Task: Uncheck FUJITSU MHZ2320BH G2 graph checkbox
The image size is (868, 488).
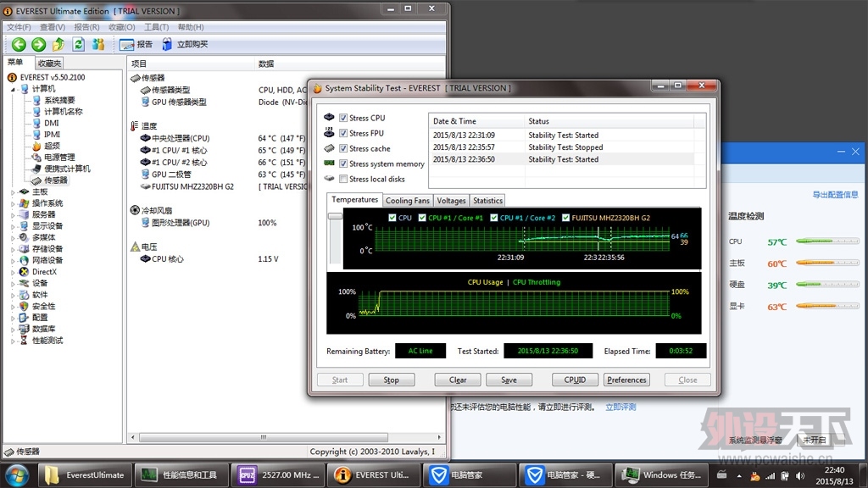Action: (x=565, y=218)
